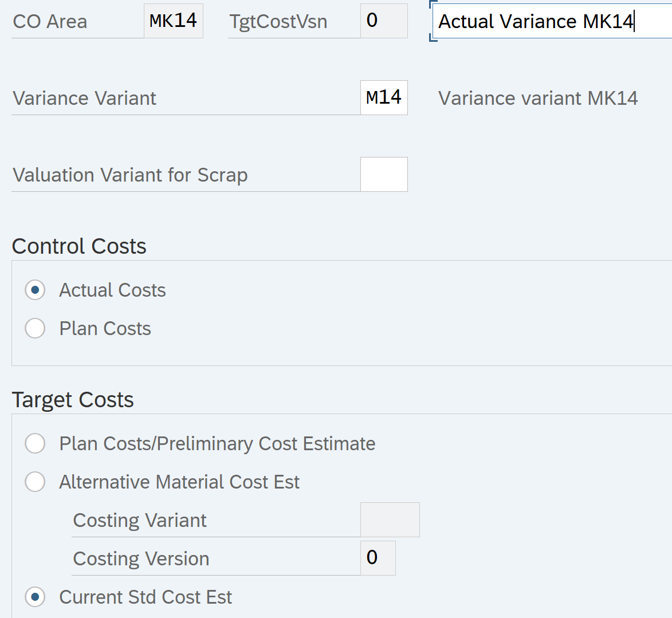Screen dimensions: 672x618
Task: Select the Actual Costs radio button
Action: pos(35,290)
